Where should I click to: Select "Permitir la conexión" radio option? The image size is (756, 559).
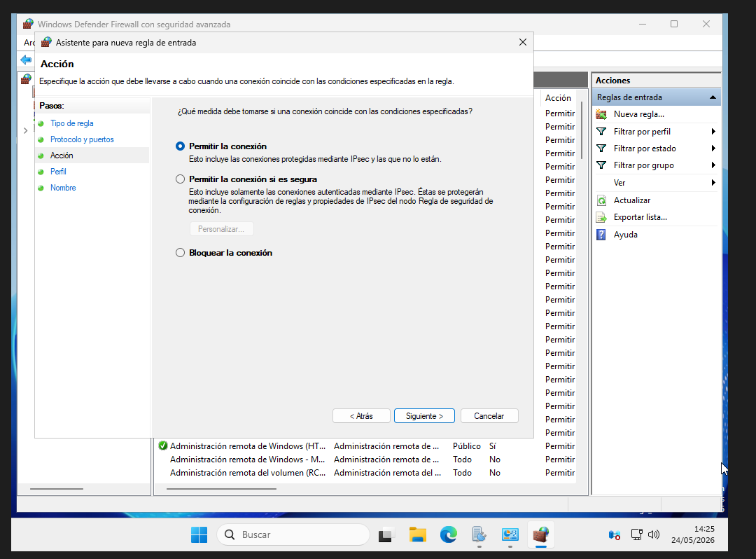181,146
